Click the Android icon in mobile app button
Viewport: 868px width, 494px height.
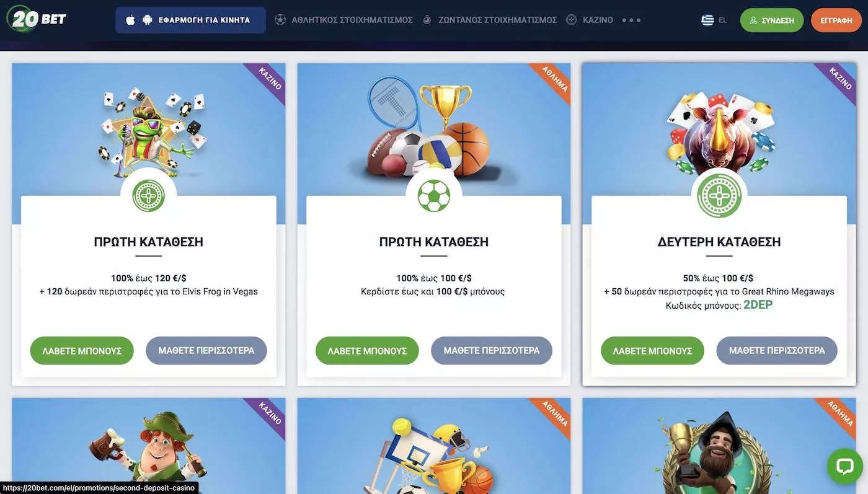[147, 20]
